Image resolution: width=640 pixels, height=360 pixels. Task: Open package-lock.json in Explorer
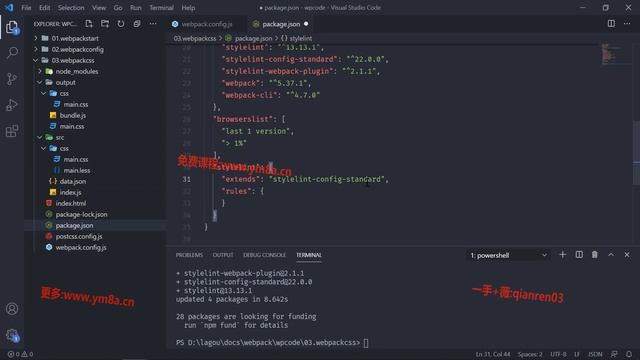(x=81, y=215)
